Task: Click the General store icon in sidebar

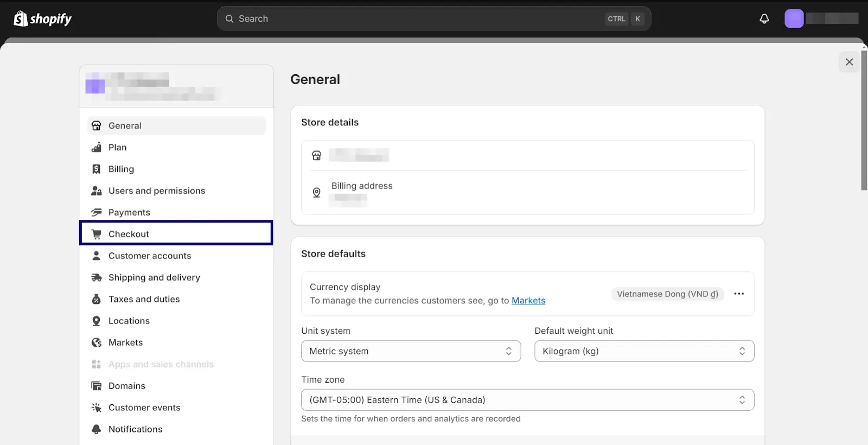Action: pyautogui.click(x=97, y=126)
